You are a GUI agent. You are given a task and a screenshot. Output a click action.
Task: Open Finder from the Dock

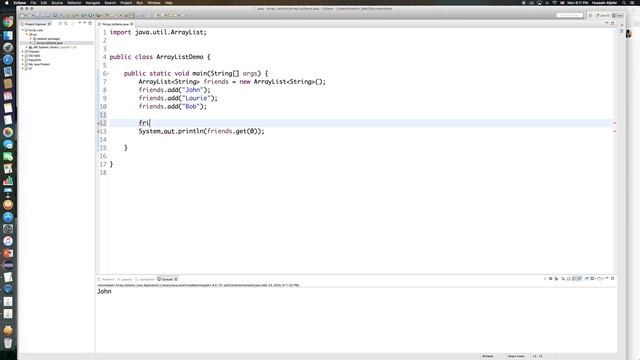[8, 36]
